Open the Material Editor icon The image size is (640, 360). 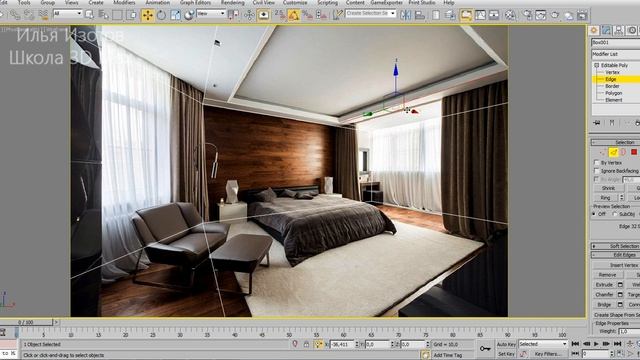[510, 15]
